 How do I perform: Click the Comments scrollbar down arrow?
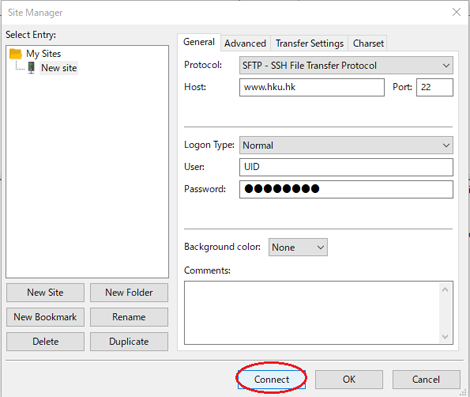pyautogui.click(x=445, y=337)
